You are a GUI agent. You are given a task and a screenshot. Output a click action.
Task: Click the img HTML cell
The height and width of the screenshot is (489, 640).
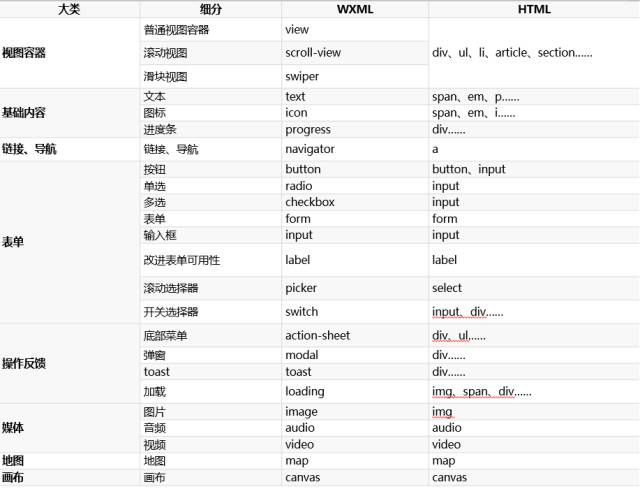[x=534, y=411]
